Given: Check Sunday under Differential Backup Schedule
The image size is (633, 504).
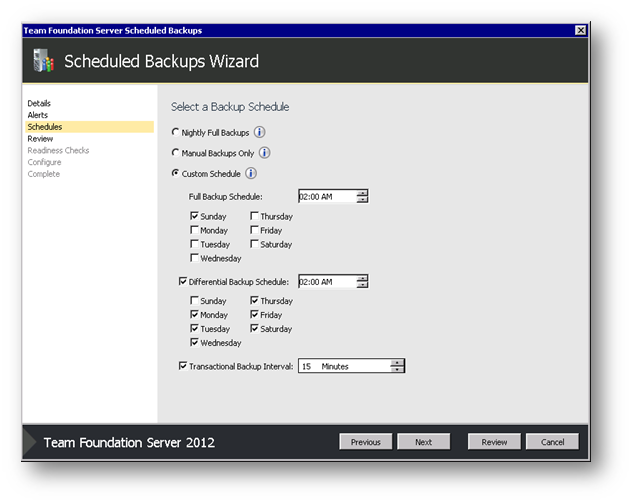Looking at the screenshot, I should 194,300.
